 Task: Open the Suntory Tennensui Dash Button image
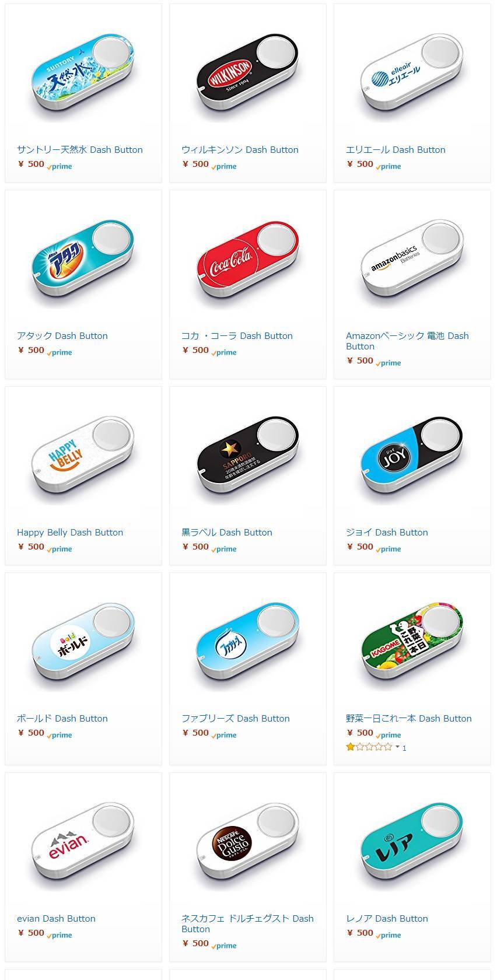pyautogui.click(x=83, y=77)
